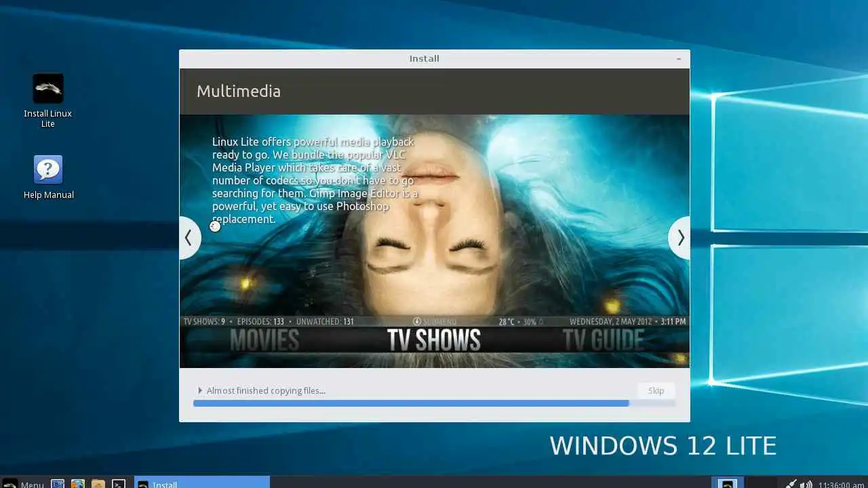This screenshot has width=868, height=488.
Task: Open network connection tray icon
Action: (x=791, y=484)
